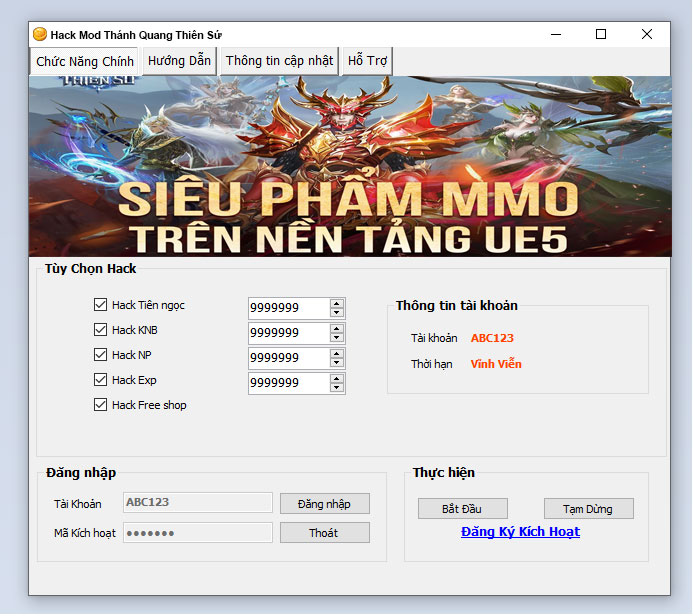693x616 pixels.
Task: Increase the Hack KNB value with up arrow
Action: (x=336, y=329)
